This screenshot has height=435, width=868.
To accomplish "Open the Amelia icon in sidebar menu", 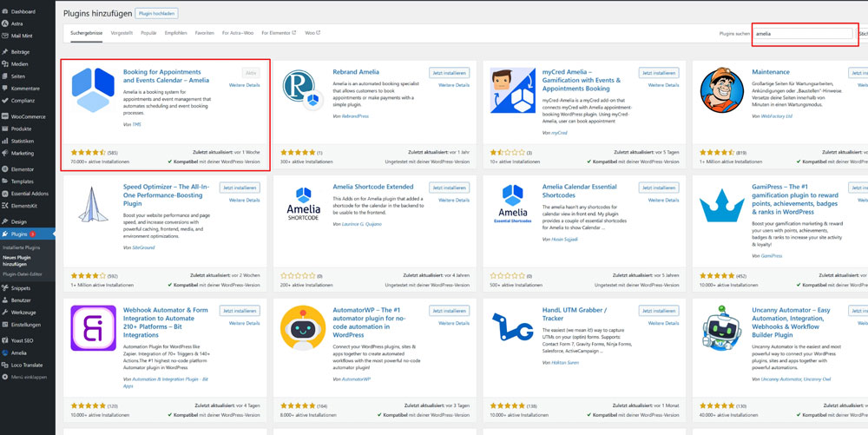I will tap(5, 353).
